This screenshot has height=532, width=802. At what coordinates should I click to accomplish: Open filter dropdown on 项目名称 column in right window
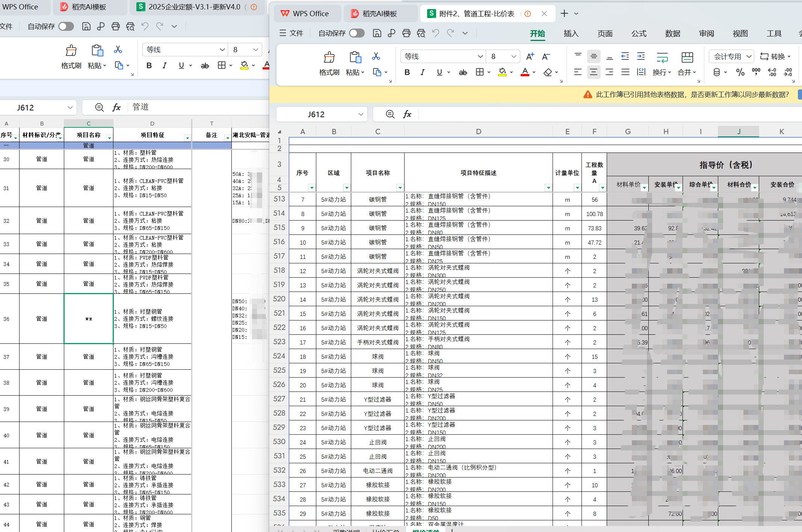pyautogui.click(x=400, y=187)
